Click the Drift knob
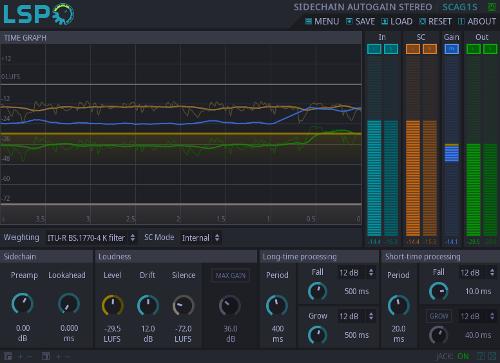The width and height of the screenshot is (500, 363). [x=148, y=305]
